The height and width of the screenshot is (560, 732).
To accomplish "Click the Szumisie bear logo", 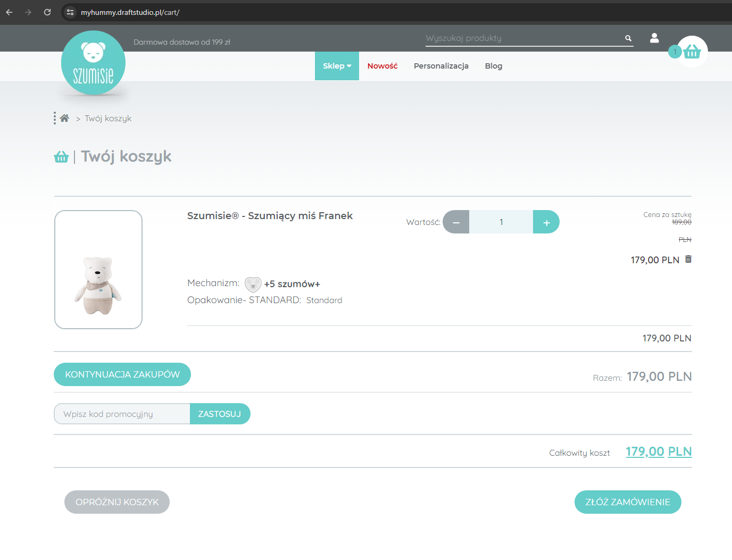I will pyautogui.click(x=93, y=63).
